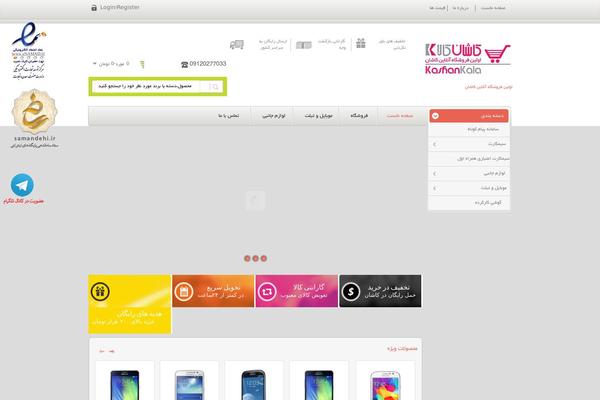Click the dollar icon on black banner

[351, 292]
